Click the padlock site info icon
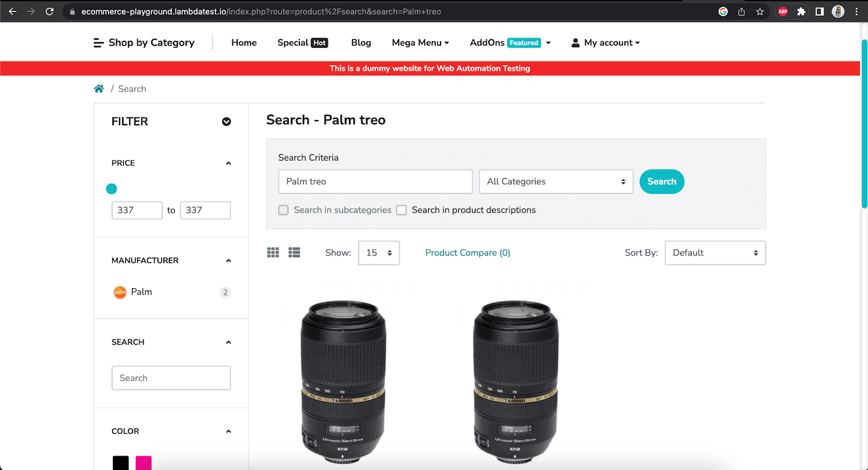The width and height of the screenshot is (868, 470). coord(72,11)
